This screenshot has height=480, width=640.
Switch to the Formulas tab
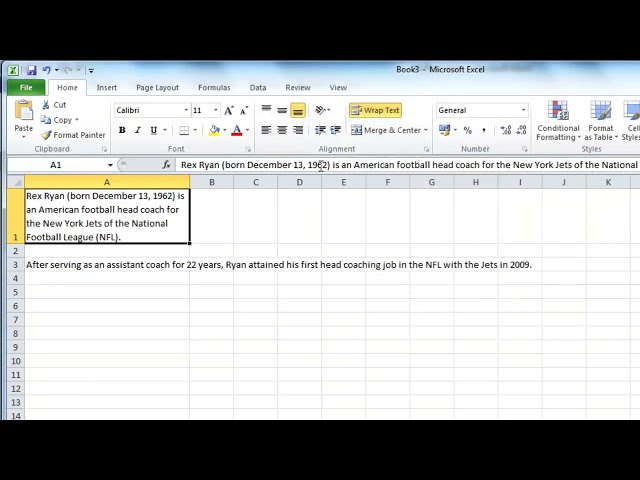214,87
